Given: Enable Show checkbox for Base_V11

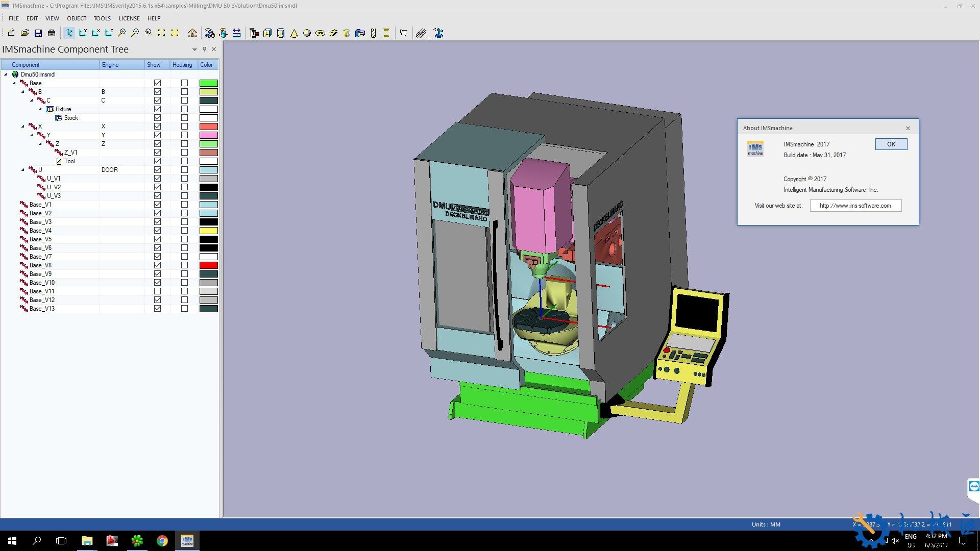Looking at the screenshot, I should 157,291.
